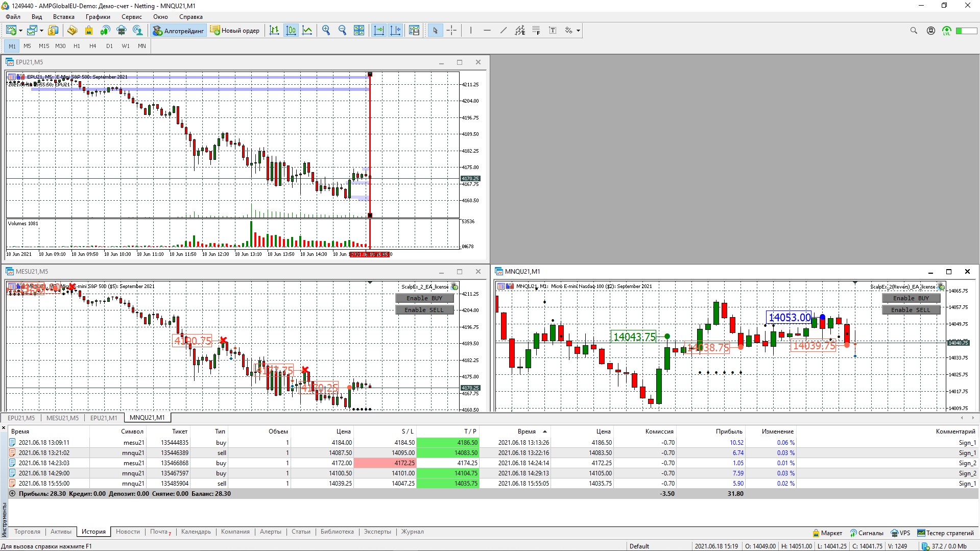Image resolution: width=980 pixels, height=551 pixels.
Task: Click Enable SELL in MESU21 chart
Action: click(424, 310)
